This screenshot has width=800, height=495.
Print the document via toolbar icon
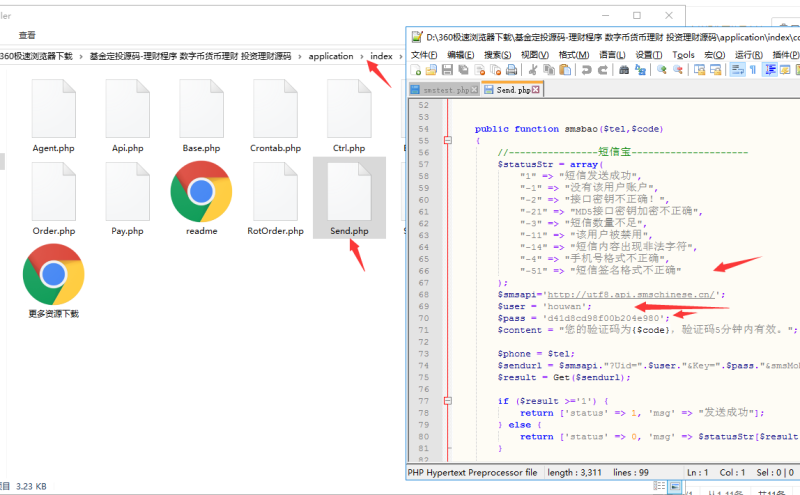[511, 70]
